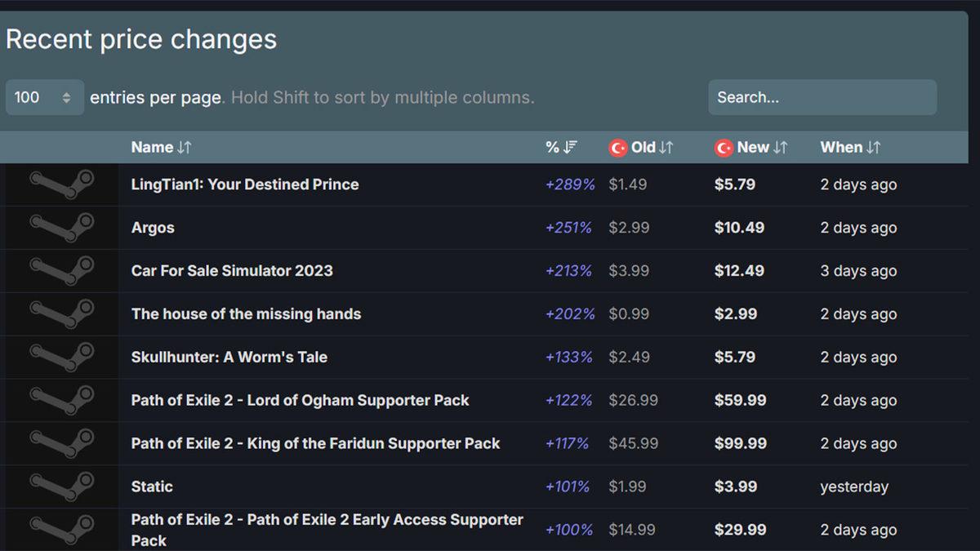The width and height of the screenshot is (980, 551).
Task: Open the Lord of Ogham Supporter Pack entry
Action: pos(299,400)
